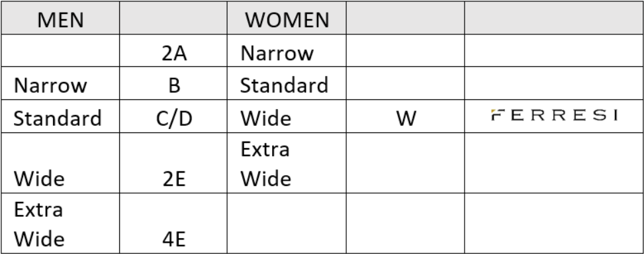
Task: Click Extra Wide in the women's column
Action: click(265, 164)
